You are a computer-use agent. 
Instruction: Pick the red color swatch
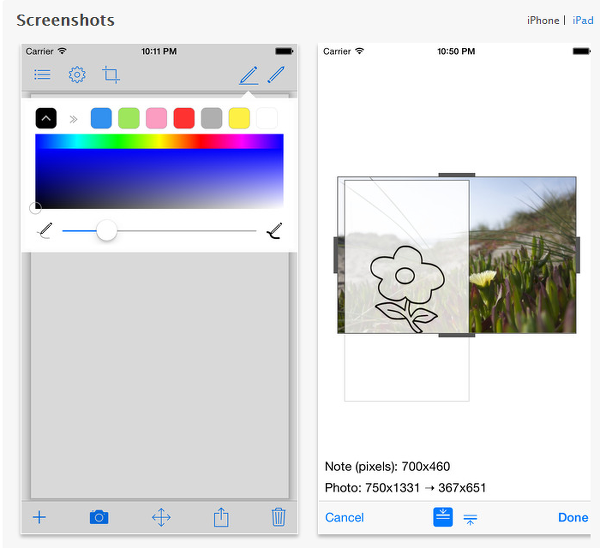click(x=184, y=118)
